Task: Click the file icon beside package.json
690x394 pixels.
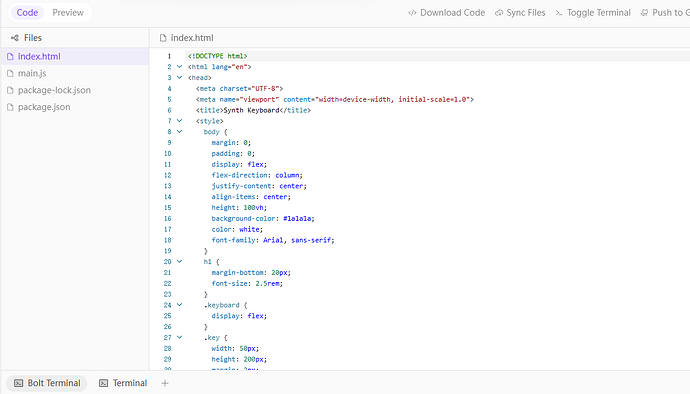Action: click(x=10, y=107)
